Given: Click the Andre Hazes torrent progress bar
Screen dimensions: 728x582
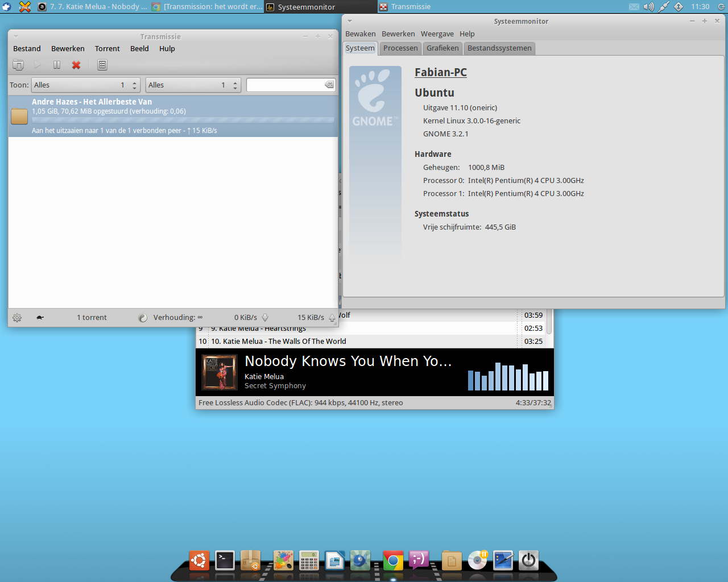Looking at the screenshot, I should click(x=183, y=120).
